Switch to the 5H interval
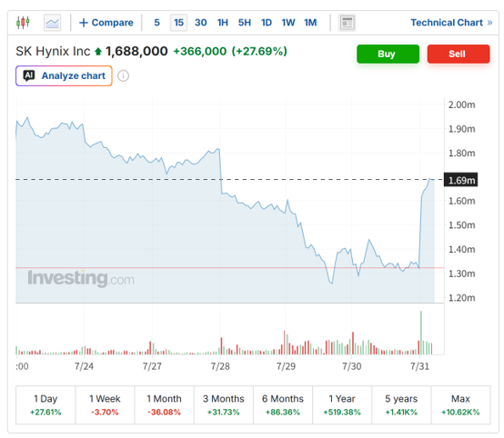 point(245,23)
